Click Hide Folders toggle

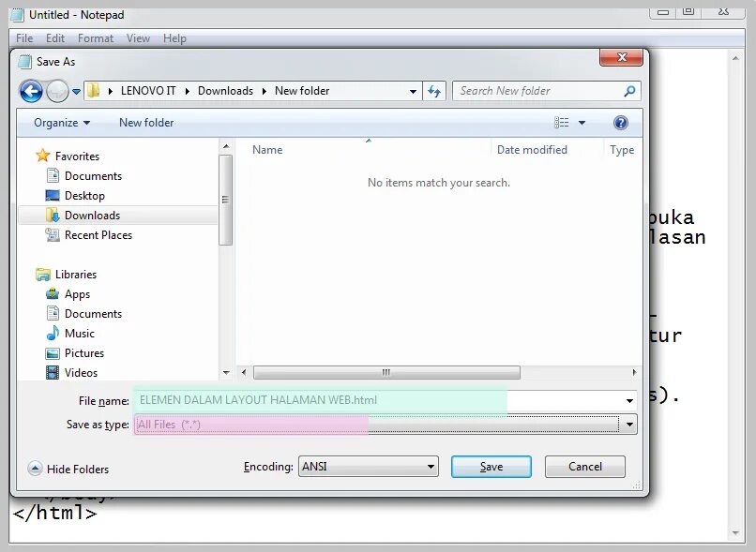68,469
